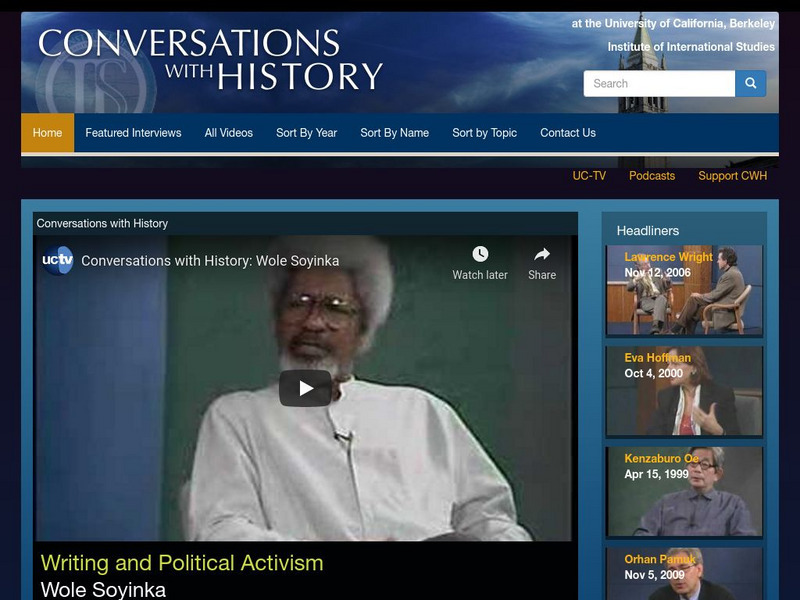This screenshot has height=600, width=800.
Task: Click the blue search magnifier button
Action: pyautogui.click(x=751, y=83)
